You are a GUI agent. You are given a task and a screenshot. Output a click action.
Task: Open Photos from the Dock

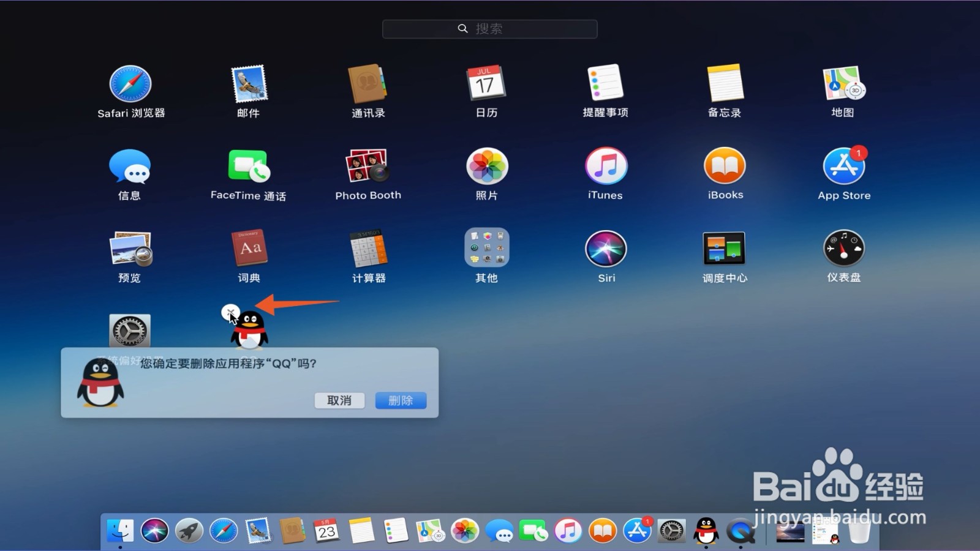[465, 530]
